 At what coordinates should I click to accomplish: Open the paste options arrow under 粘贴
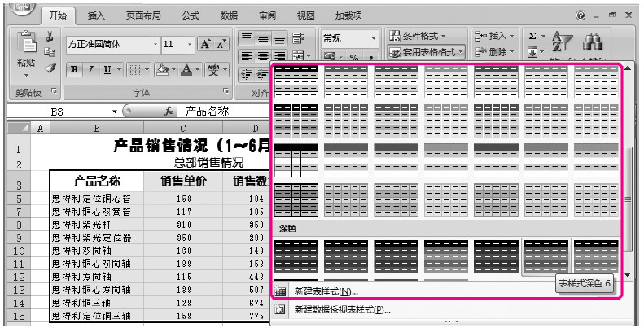pyautogui.click(x=26, y=76)
